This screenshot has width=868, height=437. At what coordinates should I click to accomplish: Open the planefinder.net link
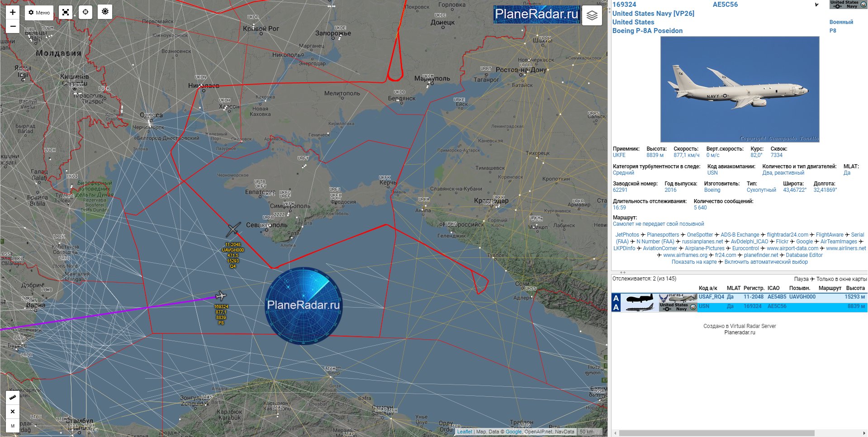pos(761,255)
